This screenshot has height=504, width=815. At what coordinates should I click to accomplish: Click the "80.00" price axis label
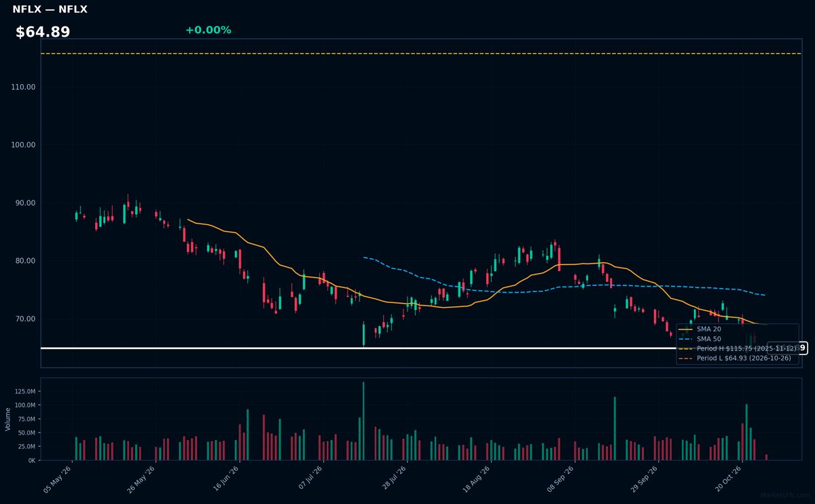coord(26,261)
